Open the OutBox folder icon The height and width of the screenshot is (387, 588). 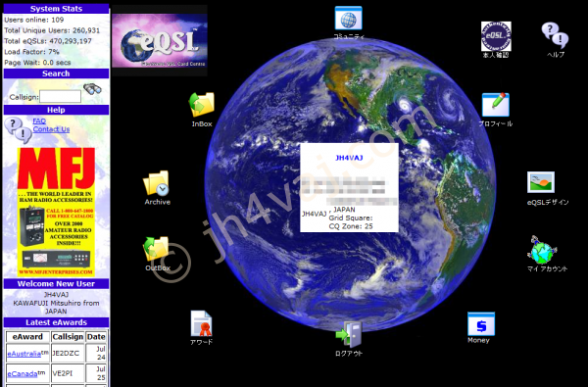[156, 249]
